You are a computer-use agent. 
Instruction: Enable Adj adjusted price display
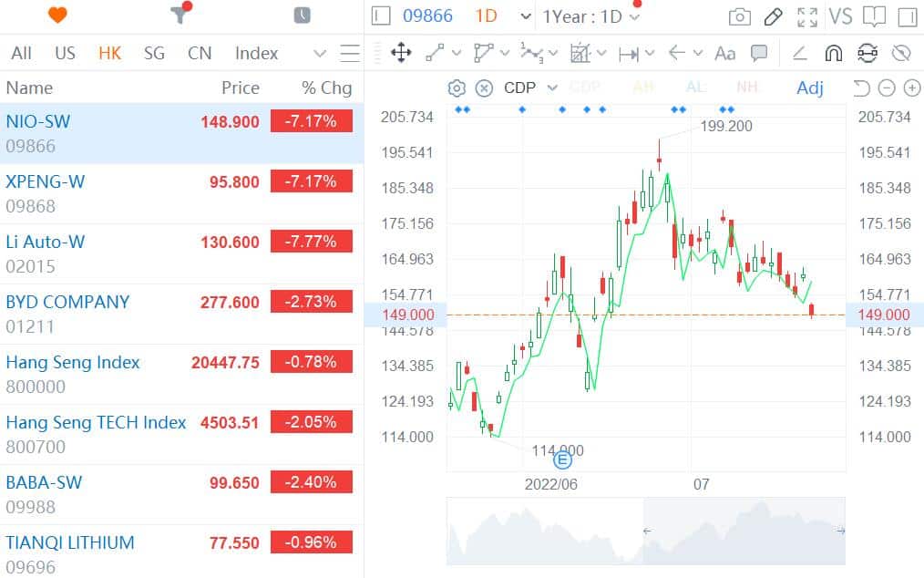(810, 88)
